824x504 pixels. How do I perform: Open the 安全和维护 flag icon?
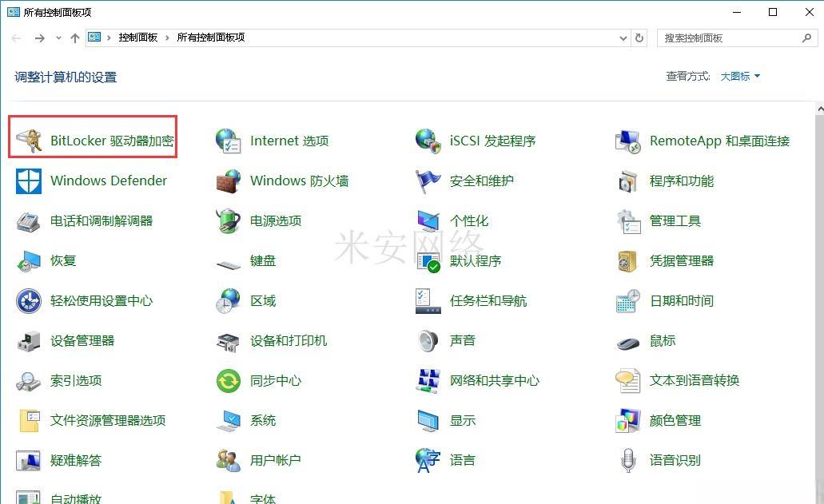click(x=428, y=181)
